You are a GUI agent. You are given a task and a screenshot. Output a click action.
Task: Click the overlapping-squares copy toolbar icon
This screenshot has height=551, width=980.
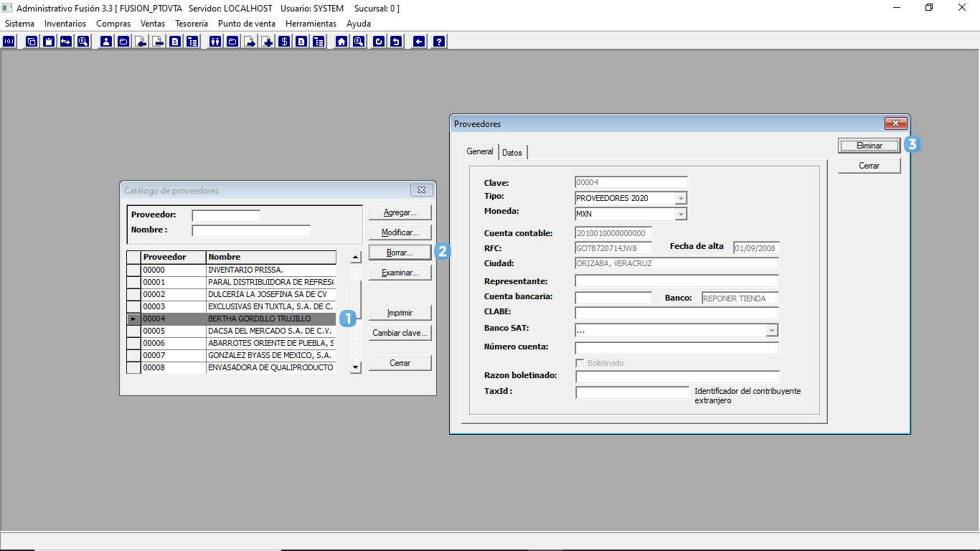pyautogui.click(x=32, y=42)
